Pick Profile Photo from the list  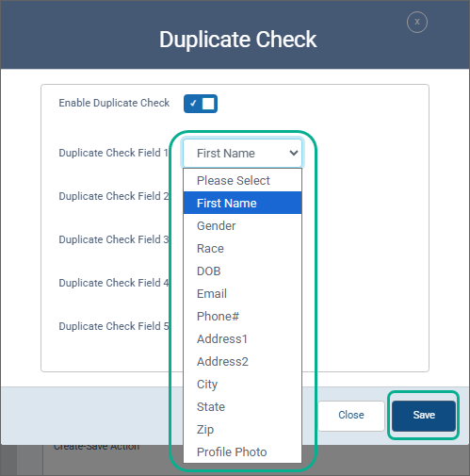(242, 451)
